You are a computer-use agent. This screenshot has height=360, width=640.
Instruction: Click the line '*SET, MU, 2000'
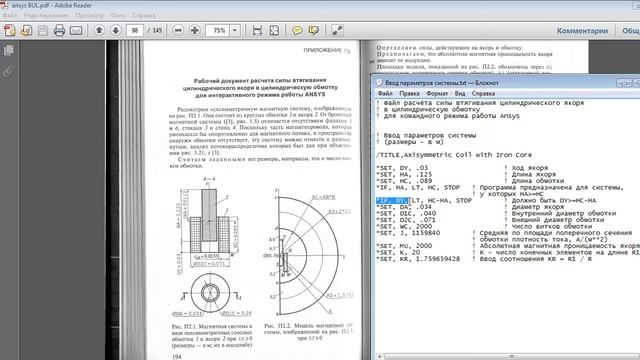click(x=404, y=246)
